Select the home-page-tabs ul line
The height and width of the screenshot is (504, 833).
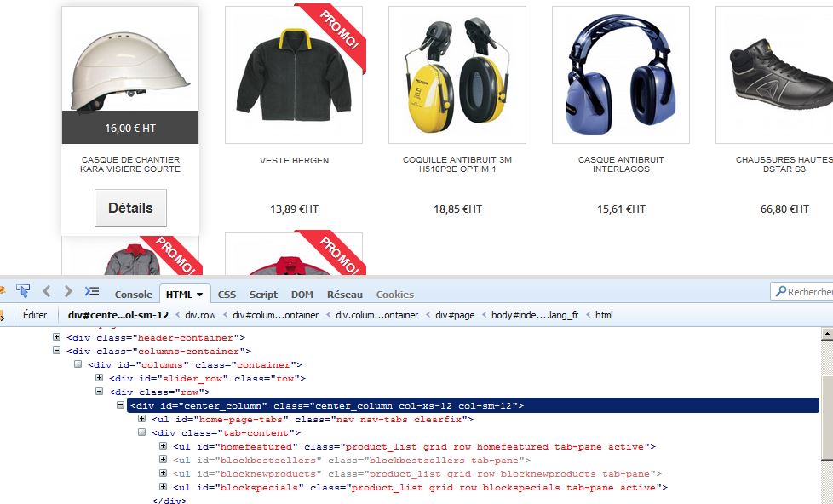coord(313,420)
